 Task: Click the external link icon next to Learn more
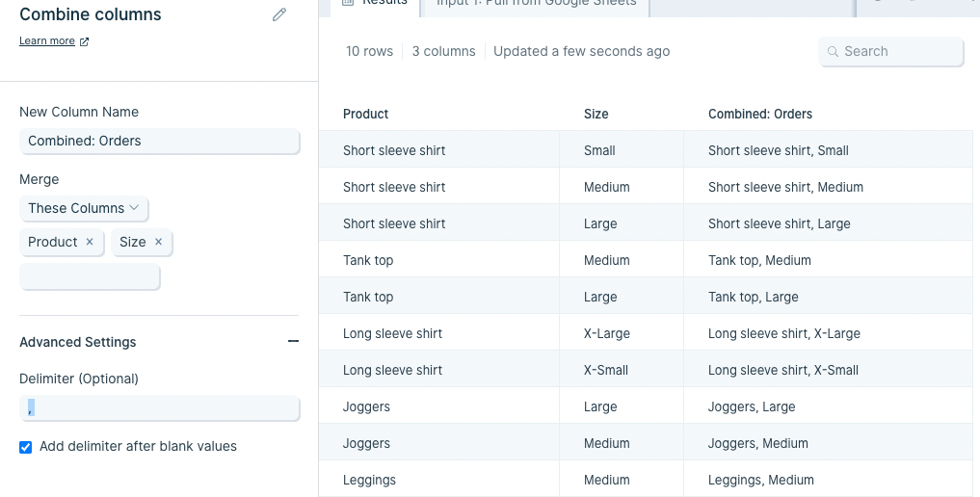(x=85, y=41)
